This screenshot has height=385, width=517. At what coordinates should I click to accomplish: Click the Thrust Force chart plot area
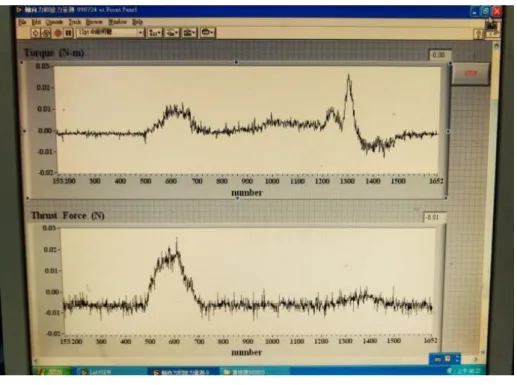(249, 281)
